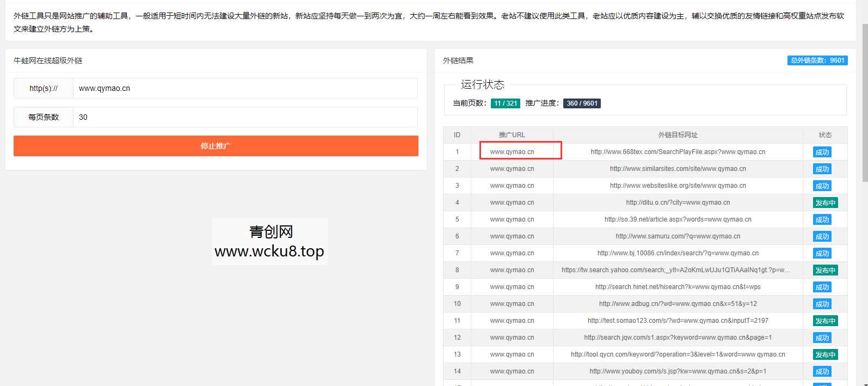Screen dimensions: 868x386
Task: Click the 发布中 status in row 13
Action: click(825, 355)
